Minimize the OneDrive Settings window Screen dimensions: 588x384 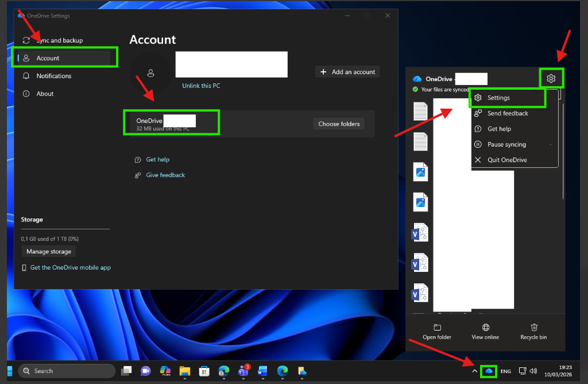pos(347,16)
